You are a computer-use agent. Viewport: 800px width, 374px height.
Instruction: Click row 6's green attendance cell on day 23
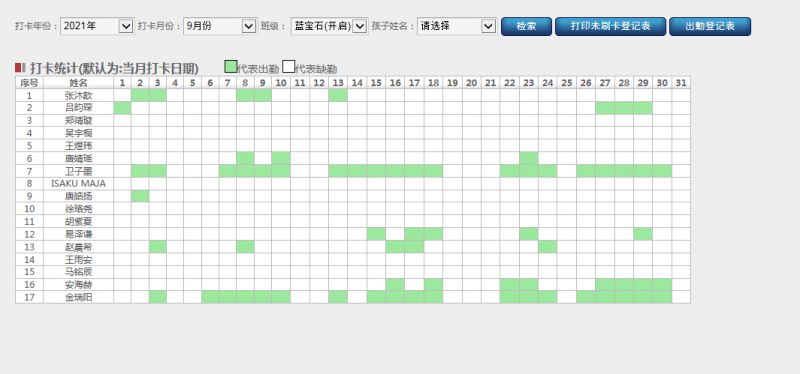coord(529,158)
